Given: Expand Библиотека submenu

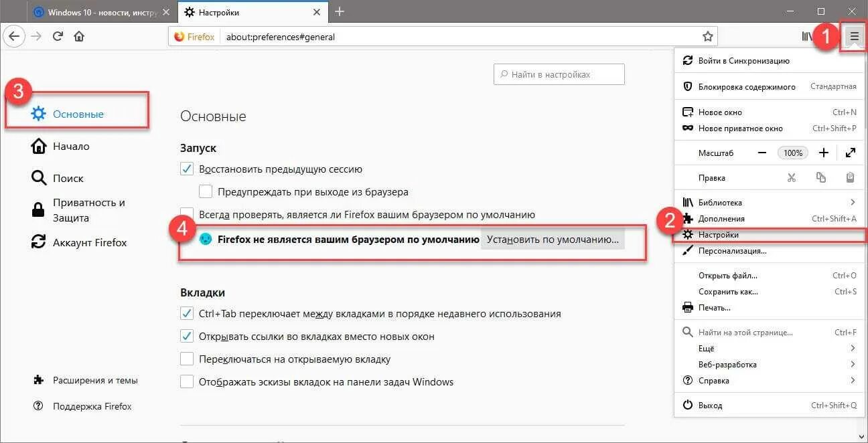Looking at the screenshot, I should 768,202.
